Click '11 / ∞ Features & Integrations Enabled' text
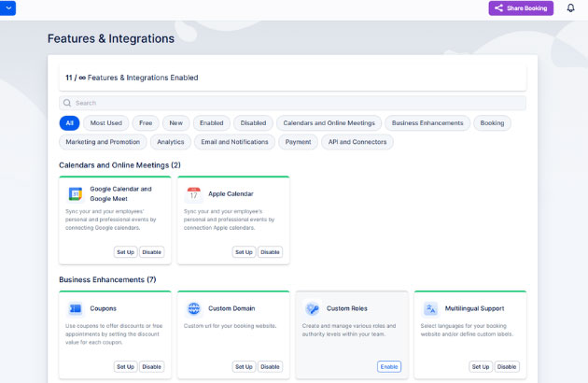The image size is (588, 383). tap(132, 78)
